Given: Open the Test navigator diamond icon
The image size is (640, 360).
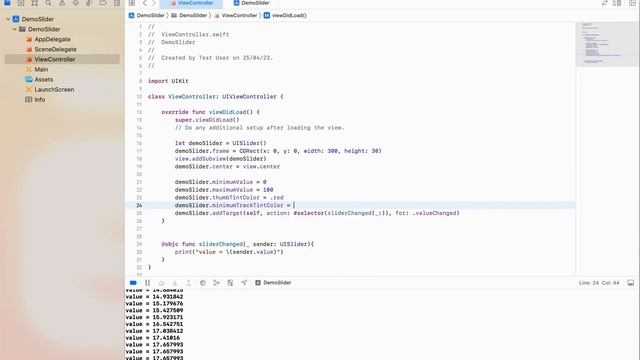Looking at the screenshot, I should [x=76, y=3].
